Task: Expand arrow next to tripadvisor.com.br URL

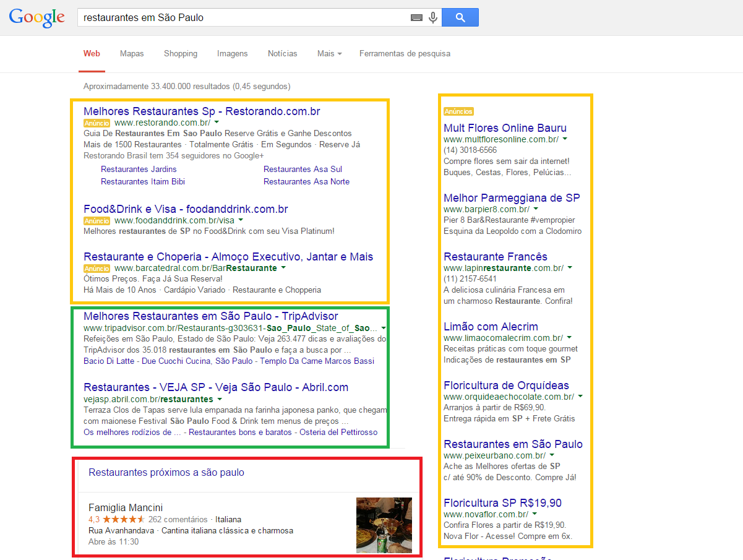Action: pyautogui.click(x=384, y=328)
